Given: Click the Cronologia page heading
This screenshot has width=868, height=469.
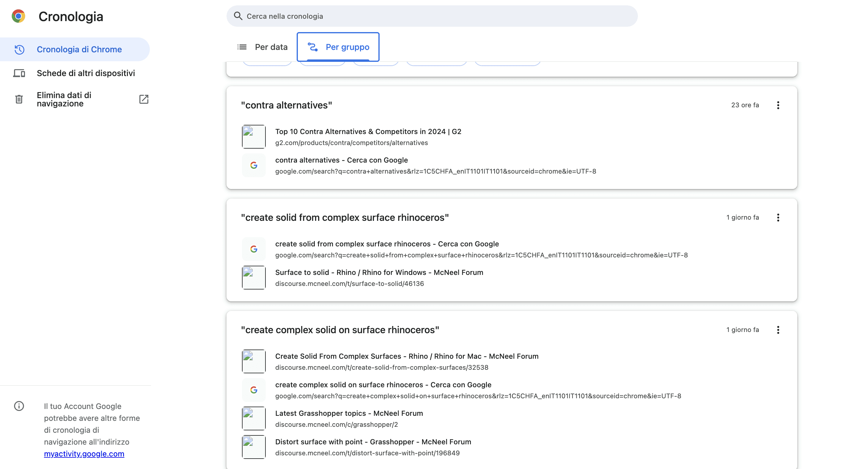Looking at the screenshot, I should pos(71,17).
